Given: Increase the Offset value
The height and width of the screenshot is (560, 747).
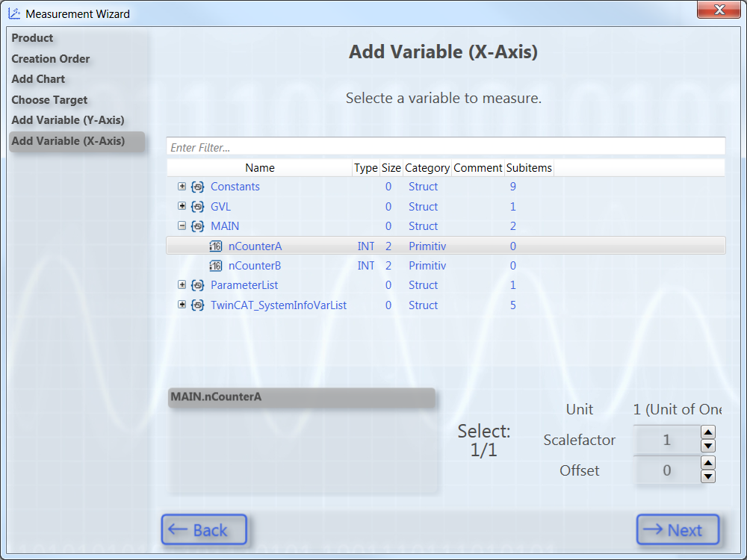Looking at the screenshot, I should click(708, 463).
